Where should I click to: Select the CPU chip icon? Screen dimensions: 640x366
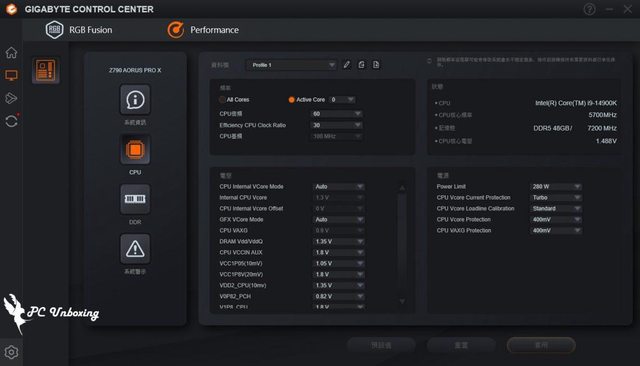[x=135, y=150]
